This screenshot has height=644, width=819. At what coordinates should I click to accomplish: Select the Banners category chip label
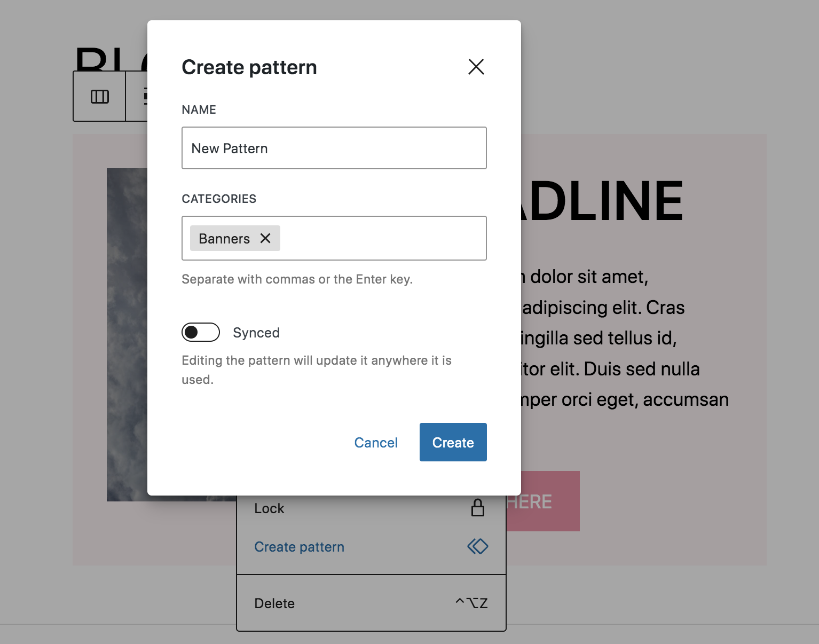click(224, 239)
